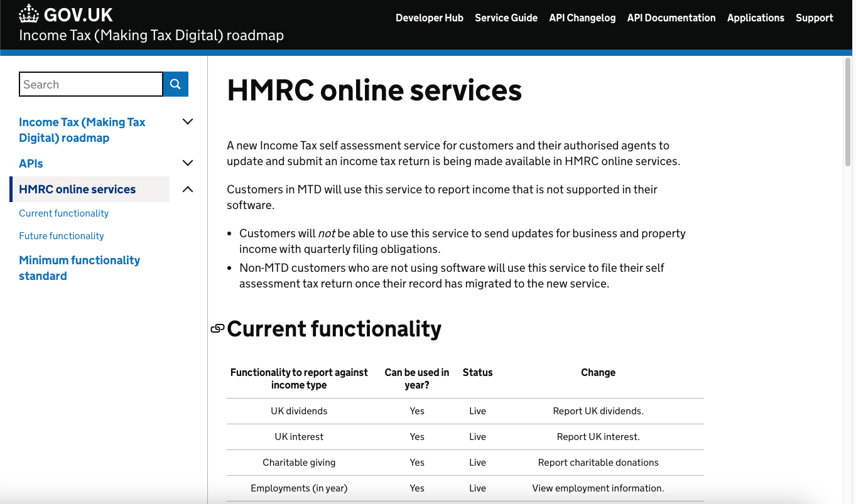The width and height of the screenshot is (856, 504).
Task: Click the Search input field
Action: 91,84
